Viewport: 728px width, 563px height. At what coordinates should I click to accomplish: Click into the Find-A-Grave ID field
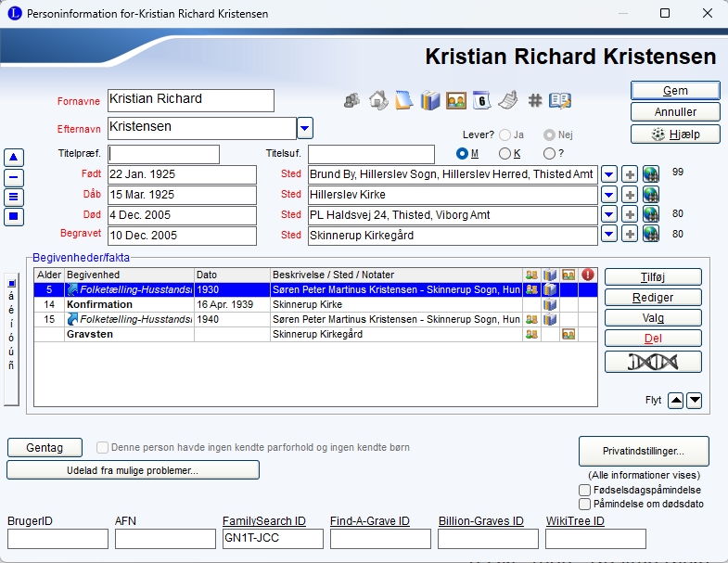[x=380, y=539]
